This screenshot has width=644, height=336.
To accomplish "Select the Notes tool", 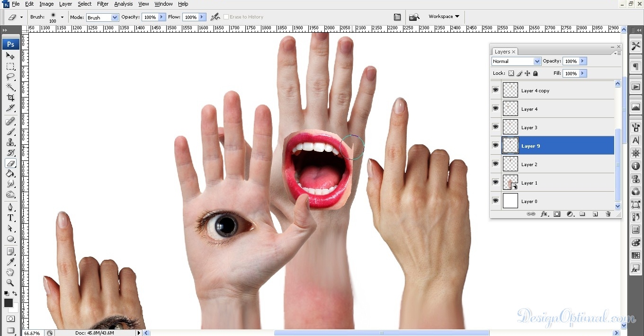I will [10, 252].
